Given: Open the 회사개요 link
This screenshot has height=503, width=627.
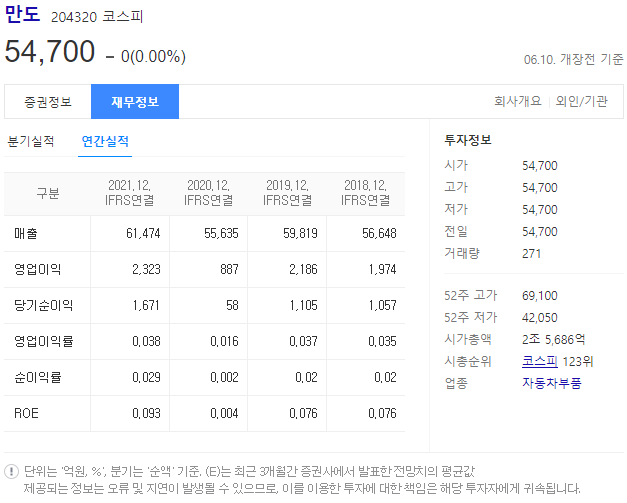Looking at the screenshot, I should (518, 101).
